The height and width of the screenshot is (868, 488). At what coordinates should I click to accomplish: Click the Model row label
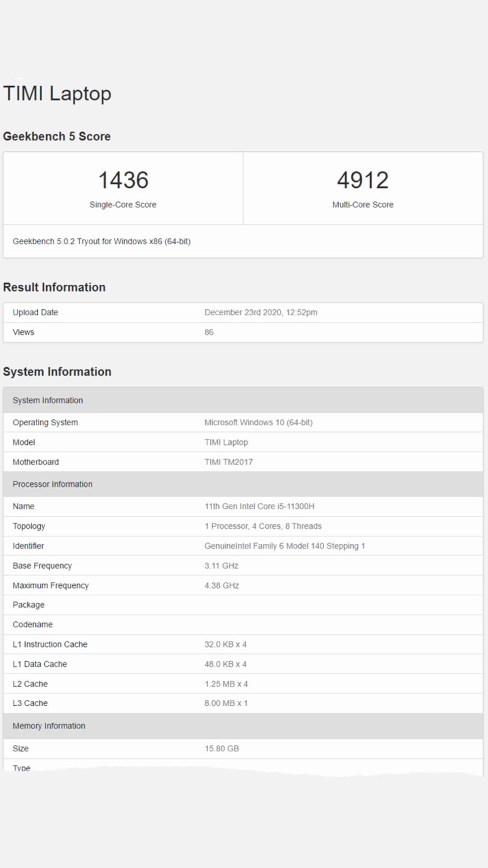tap(24, 442)
